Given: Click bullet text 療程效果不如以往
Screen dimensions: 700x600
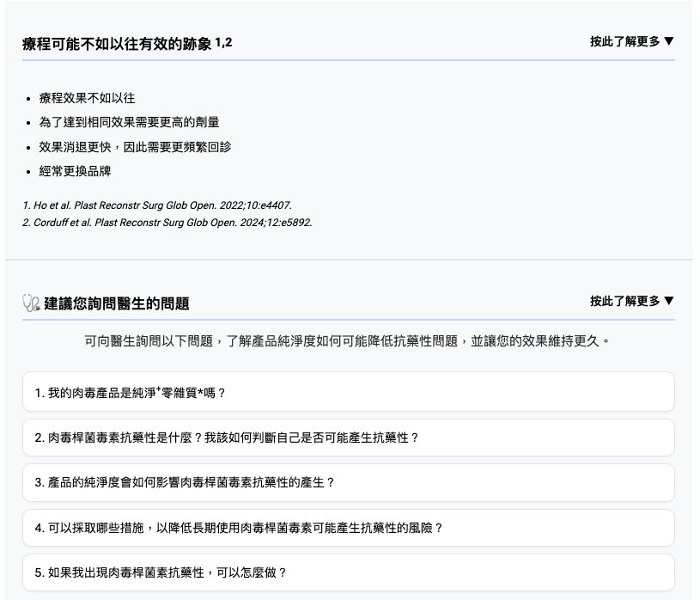Looking at the screenshot, I should [87, 98].
